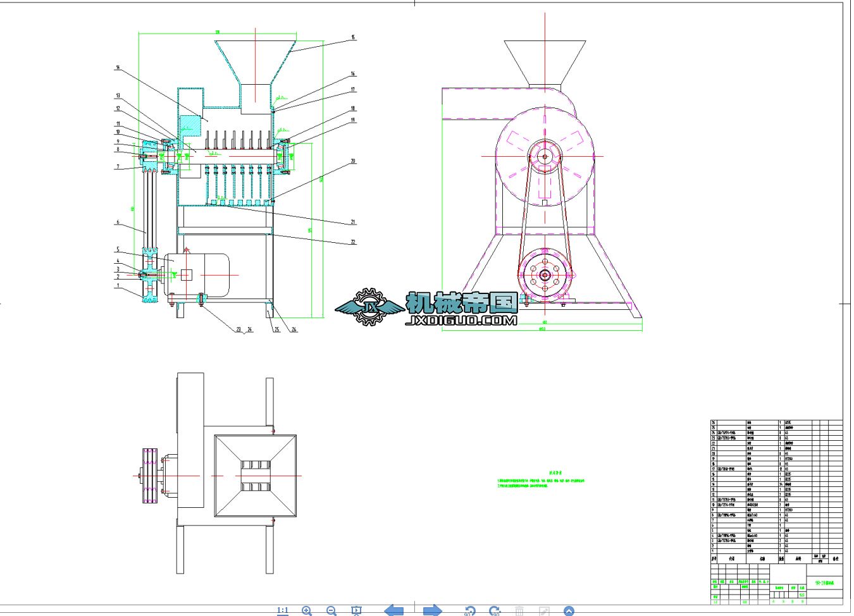The width and height of the screenshot is (854, 616).
Task: Start the slideshow presentation icon
Action: click(x=356, y=610)
